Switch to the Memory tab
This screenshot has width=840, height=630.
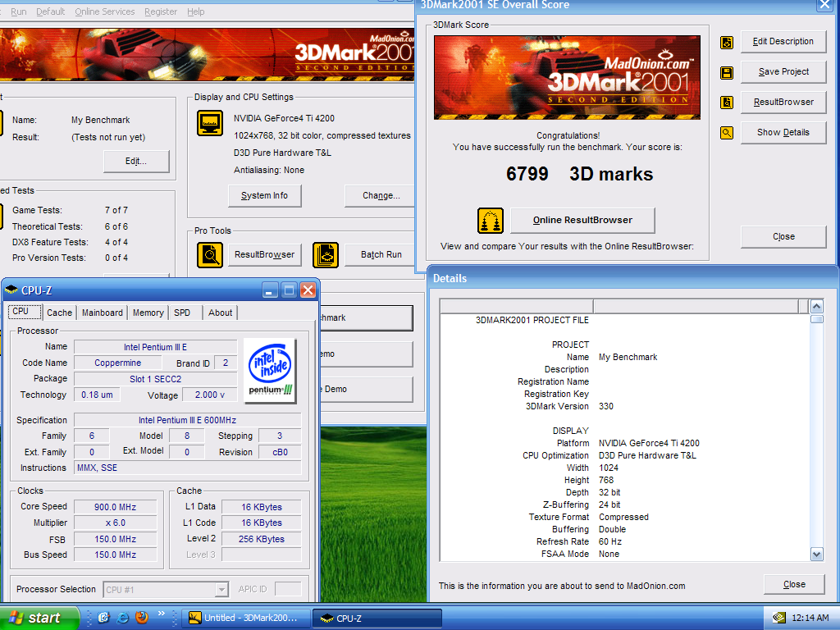pyautogui.click(x=148, y=313)
